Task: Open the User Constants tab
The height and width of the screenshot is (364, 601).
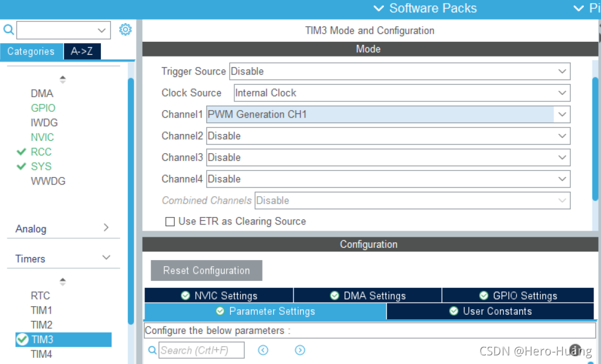Action: pos(490,311)
